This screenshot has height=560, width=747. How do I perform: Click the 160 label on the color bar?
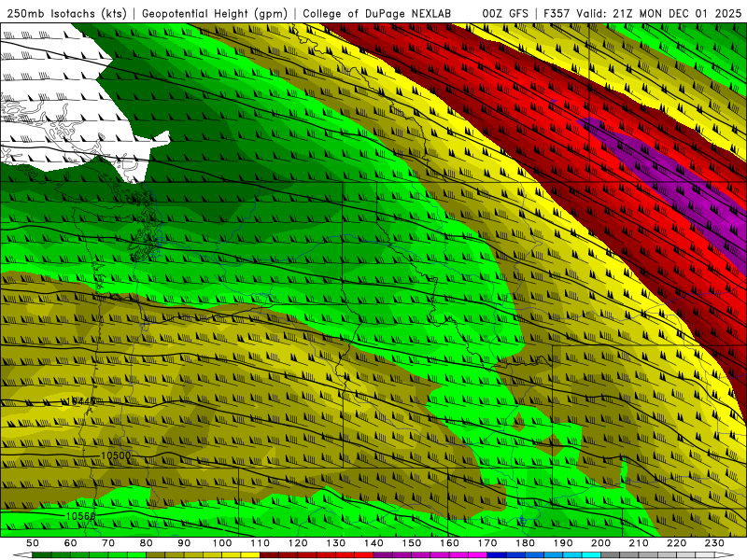coord(449,543)
